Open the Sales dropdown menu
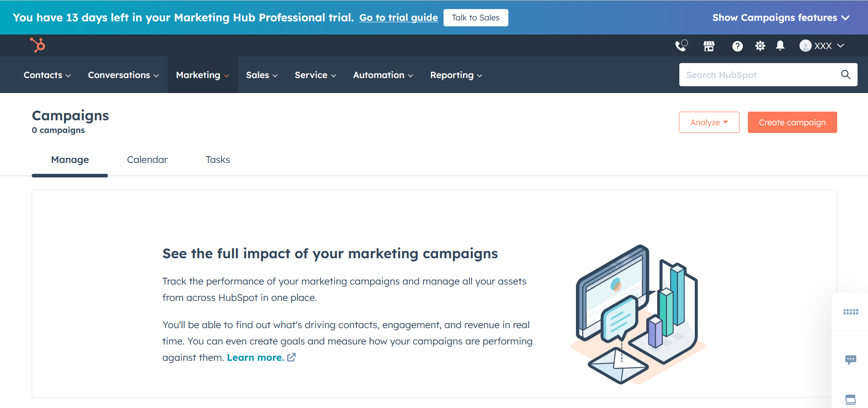The width and height of the screenshot is (868, 408). [262, 75]
